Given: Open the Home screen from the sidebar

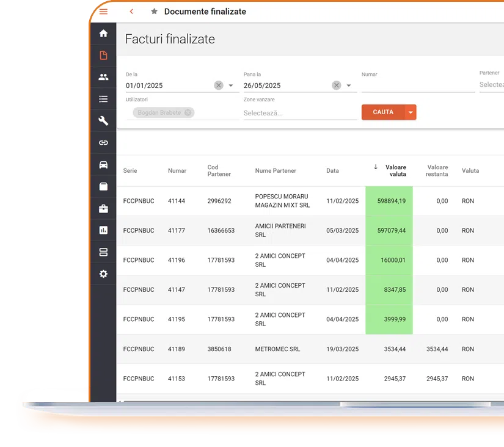Looking at the screenshot, I should [x=103, y=33].
